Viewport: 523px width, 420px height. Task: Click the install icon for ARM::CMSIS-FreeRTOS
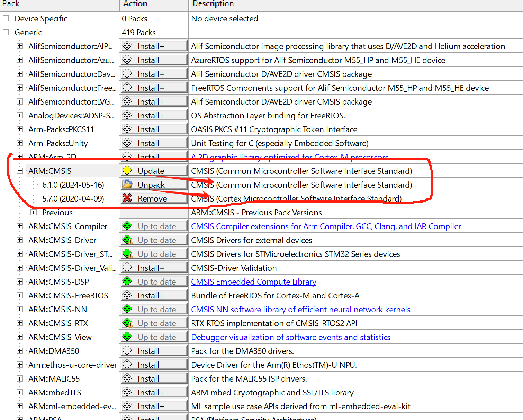coord(127,295)
